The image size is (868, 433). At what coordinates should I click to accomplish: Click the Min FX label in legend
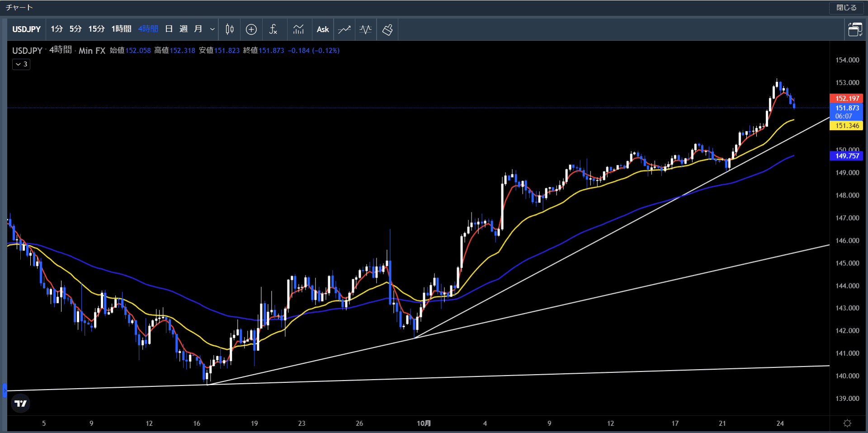tap(92, 51)
